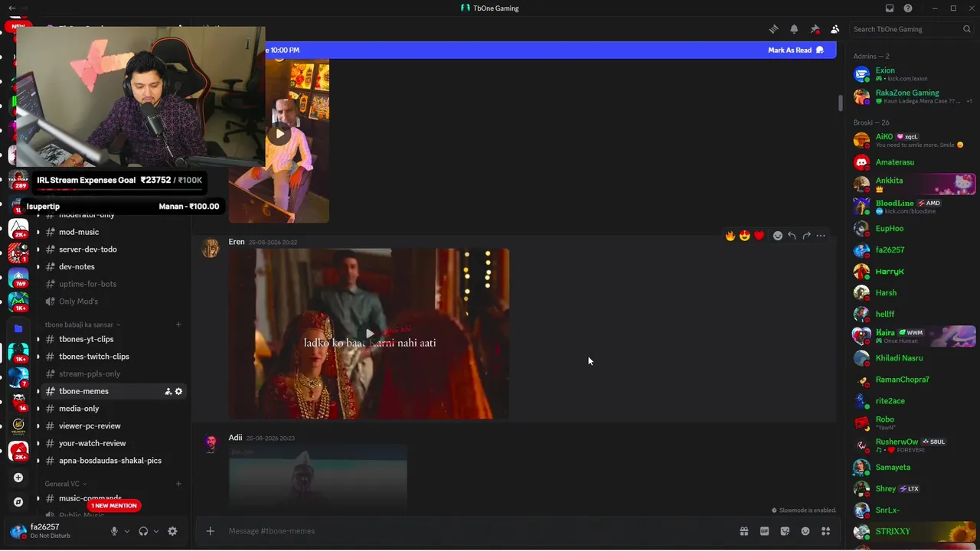The width and height of the screenshot is (980, 551).
Task: Hide the member list panel
Action: (835, 29)
